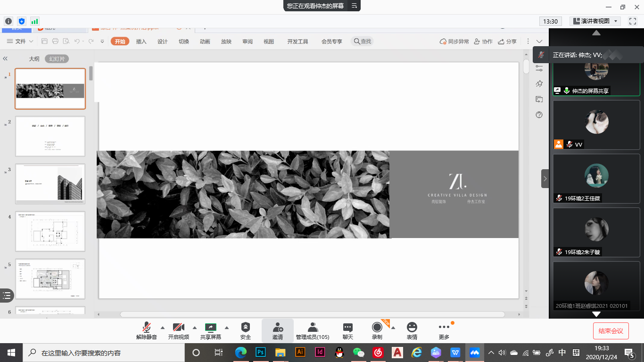Click the Share Screen button
The height and width of the screenshot is (362, 644).
click(210, 330)
